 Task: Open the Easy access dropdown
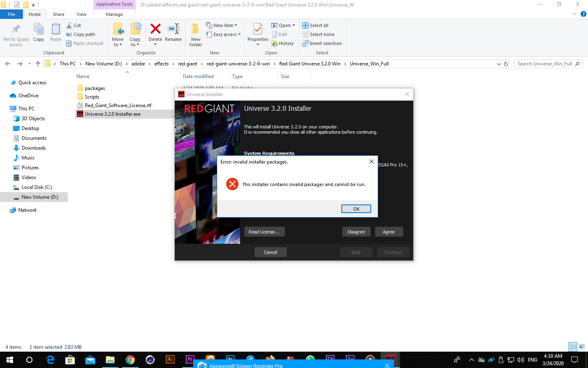(223, 34)
